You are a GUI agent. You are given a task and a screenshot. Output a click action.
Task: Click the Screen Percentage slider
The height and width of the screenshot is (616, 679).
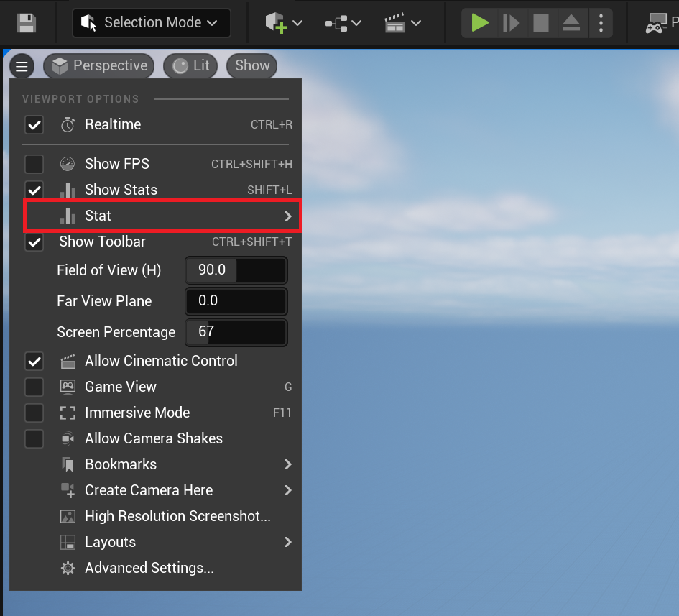[236, 332]
